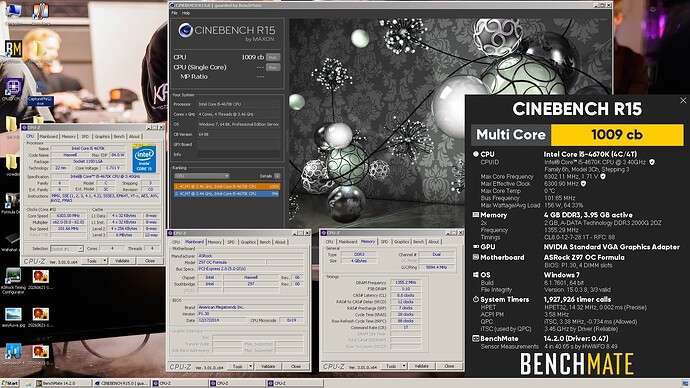Open Graphics tab in the Memory CPU-Z window
Viewport: 690px width, 388px height.
pos(401,242)
